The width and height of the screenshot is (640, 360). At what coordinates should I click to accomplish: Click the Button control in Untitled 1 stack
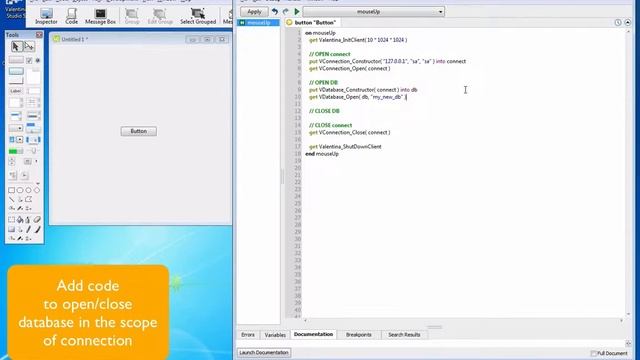coord(139,131)
